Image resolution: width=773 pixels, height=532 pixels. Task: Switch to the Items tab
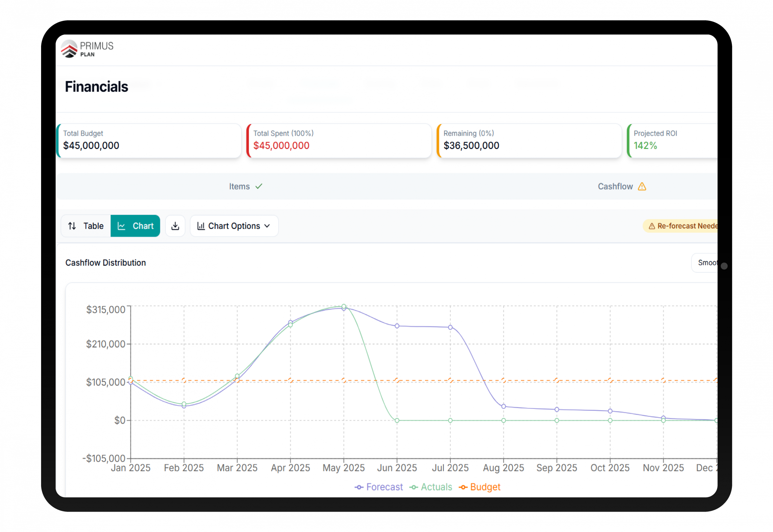[239, 187]
